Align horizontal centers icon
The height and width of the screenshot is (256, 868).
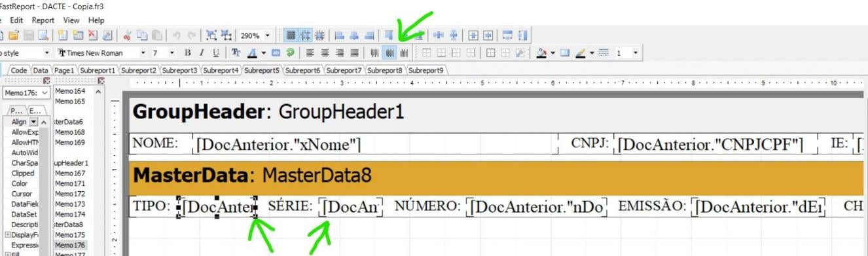coord(354,35)
